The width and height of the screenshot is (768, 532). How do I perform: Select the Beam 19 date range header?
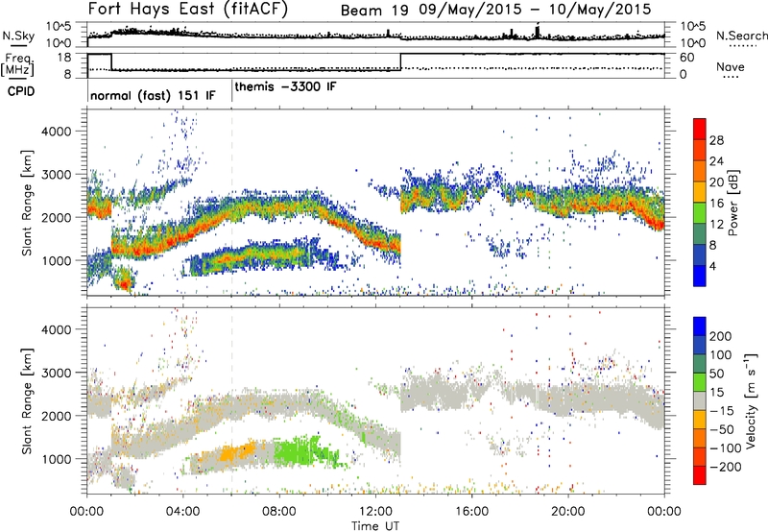pos(496,10)
